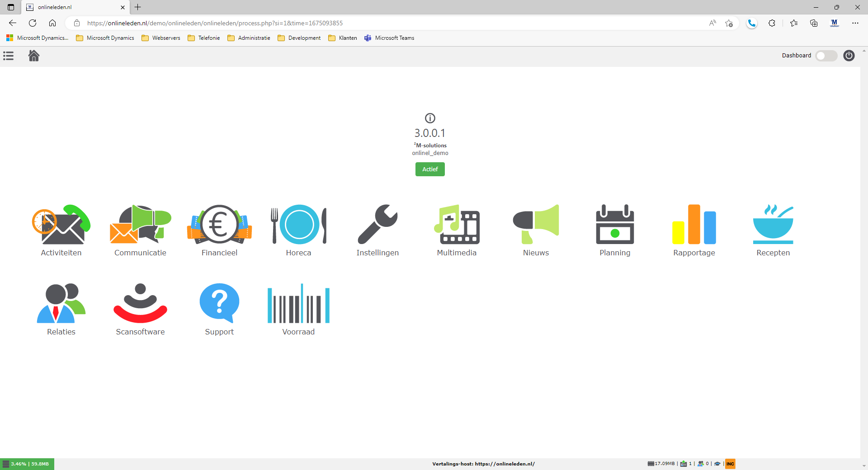Open the Scansoftware module
Image resolution: width=868 pixels, height=470 pixels.
pos(140,304)
